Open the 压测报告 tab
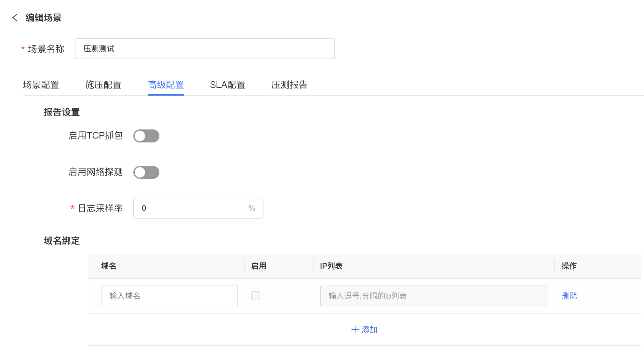 click(289, 85)
